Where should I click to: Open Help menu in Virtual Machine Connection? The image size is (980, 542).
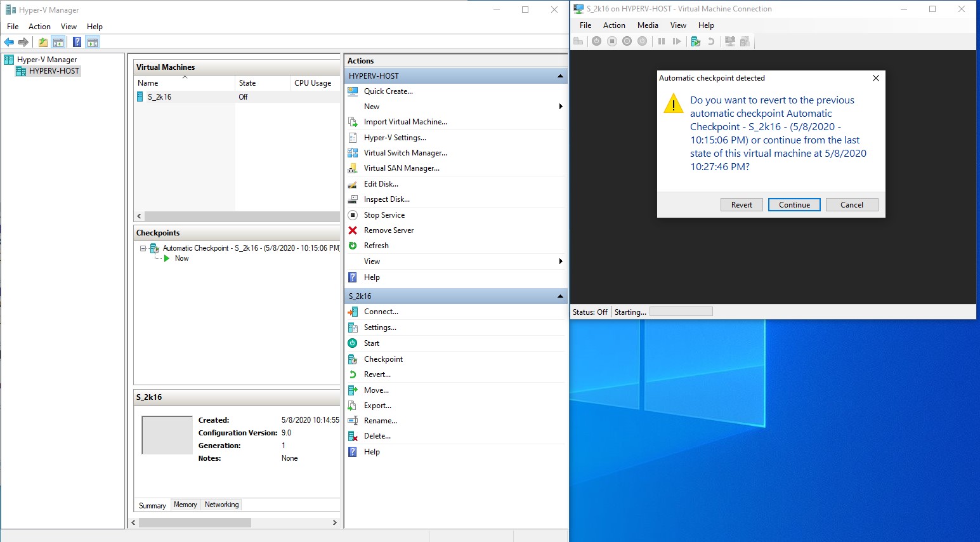(x=706, y=25)
